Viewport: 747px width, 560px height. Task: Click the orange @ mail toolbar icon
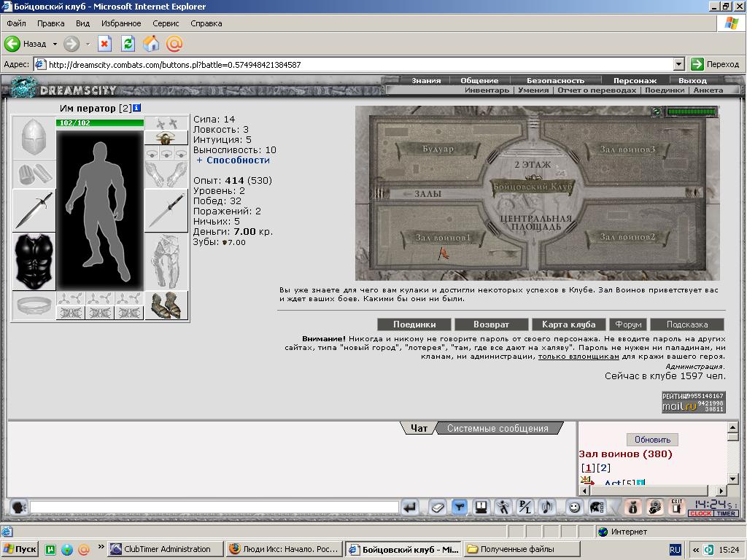(x=174, y=44)
